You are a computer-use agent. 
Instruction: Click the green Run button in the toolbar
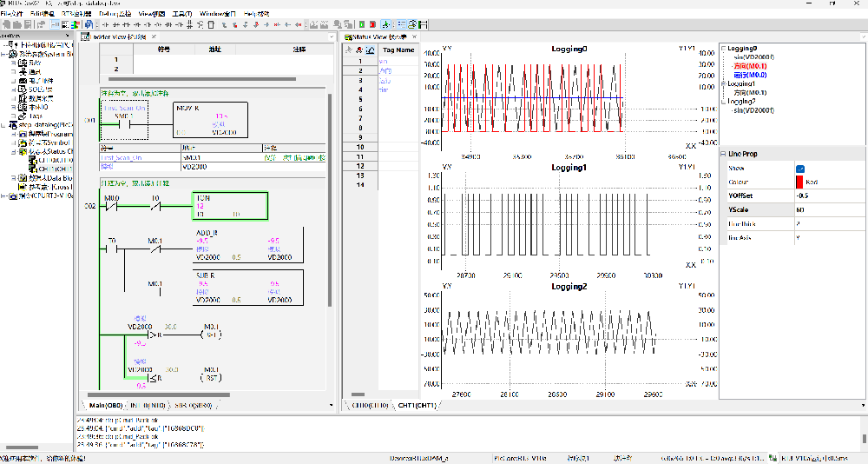coord(360,25)
